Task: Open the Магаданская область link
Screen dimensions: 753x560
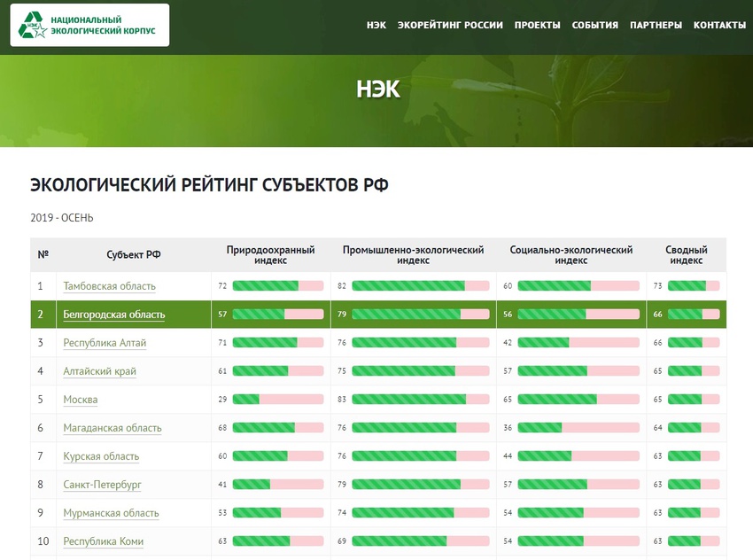Action: pos(113,428)
